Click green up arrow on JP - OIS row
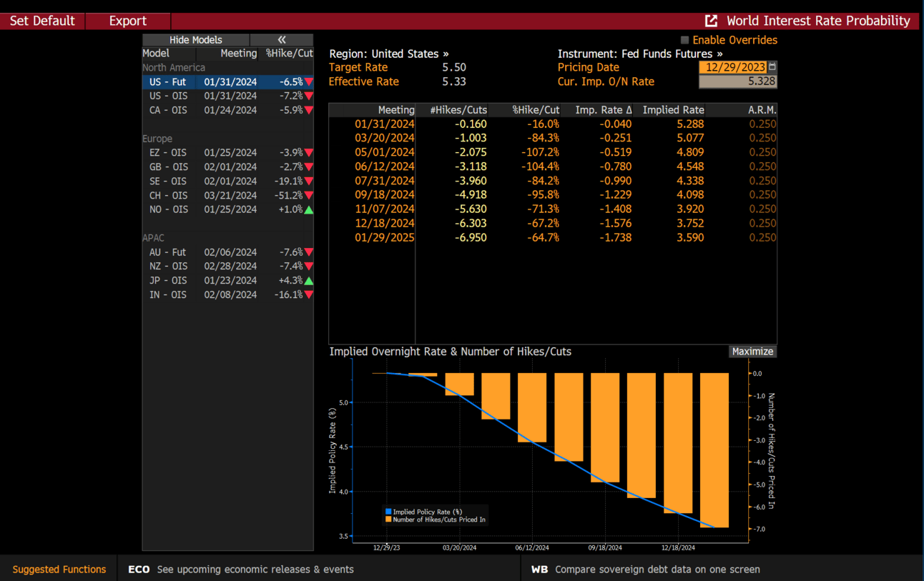The height and width of the screenshot is (581, 924). [x=309, y=281]
